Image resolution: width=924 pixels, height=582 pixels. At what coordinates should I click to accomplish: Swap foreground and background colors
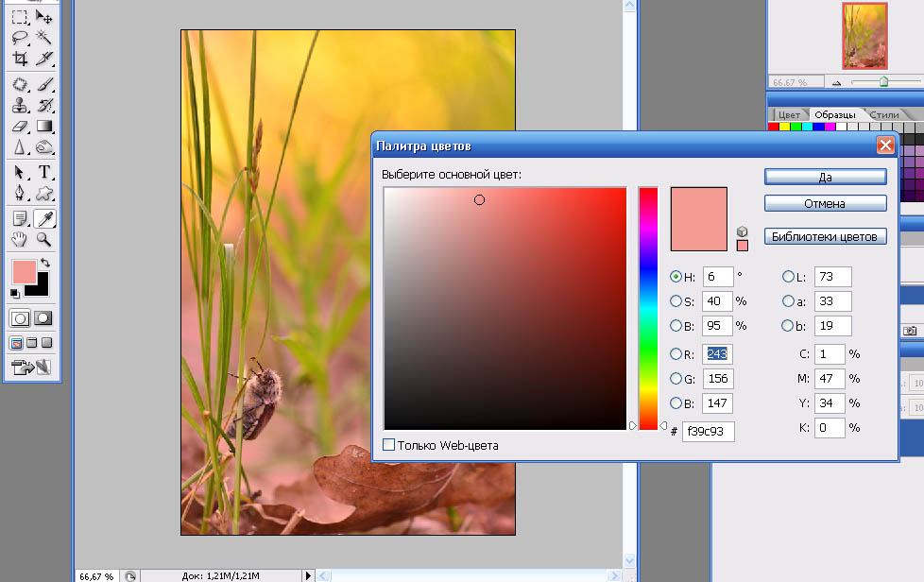point(44,262)
